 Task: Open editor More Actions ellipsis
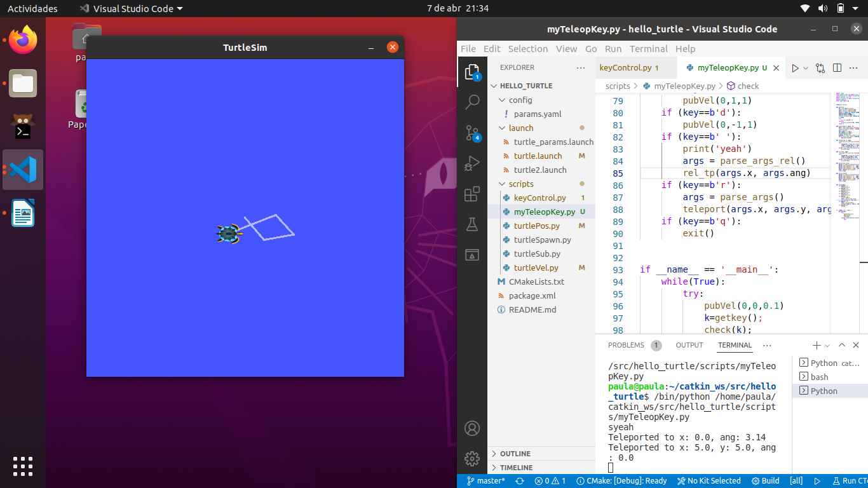(x=854, y=68)
